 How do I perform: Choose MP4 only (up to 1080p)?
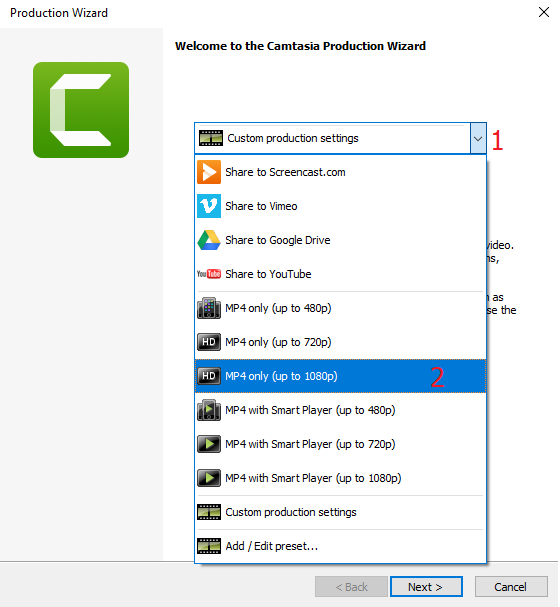click(x=340, y=376)
